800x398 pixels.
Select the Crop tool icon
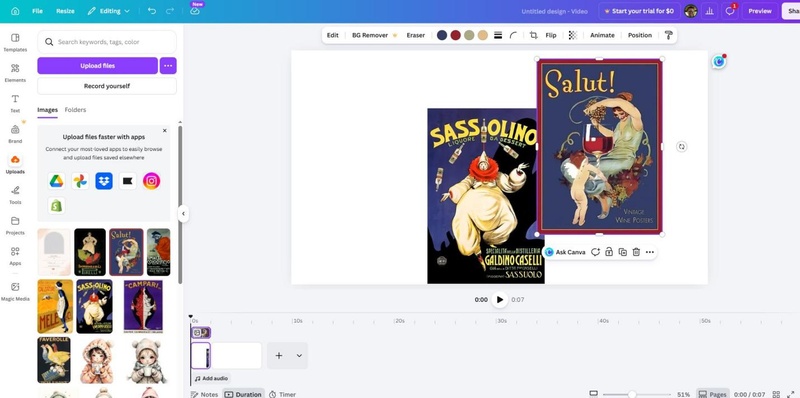click(x=534, y=35)
